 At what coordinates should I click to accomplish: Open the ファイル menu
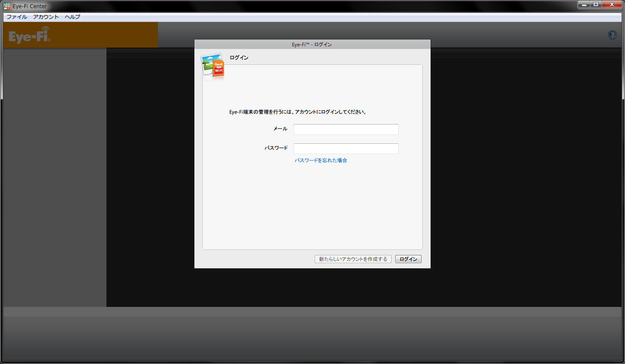click(x=17, y=17)
